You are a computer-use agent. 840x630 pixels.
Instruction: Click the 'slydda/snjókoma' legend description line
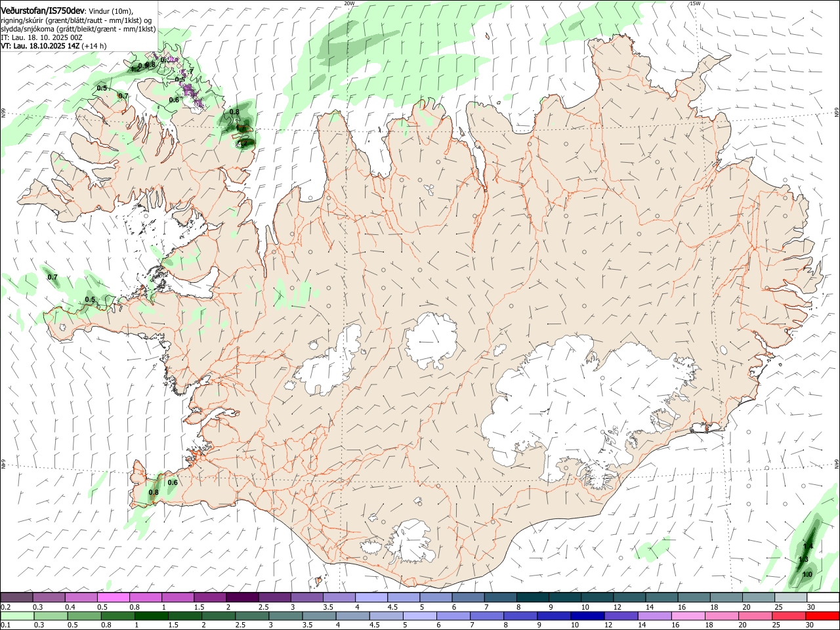click(x=78, y=29)
